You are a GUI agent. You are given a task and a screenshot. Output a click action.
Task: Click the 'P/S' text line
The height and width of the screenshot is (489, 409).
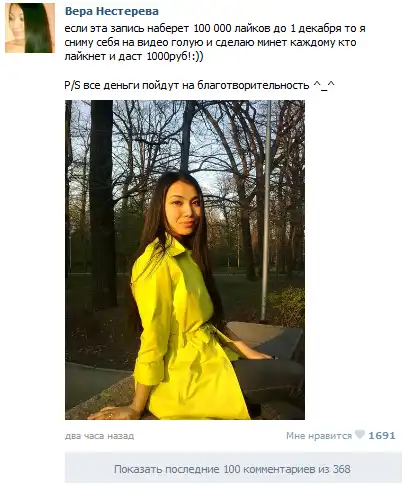pos(199,85)
